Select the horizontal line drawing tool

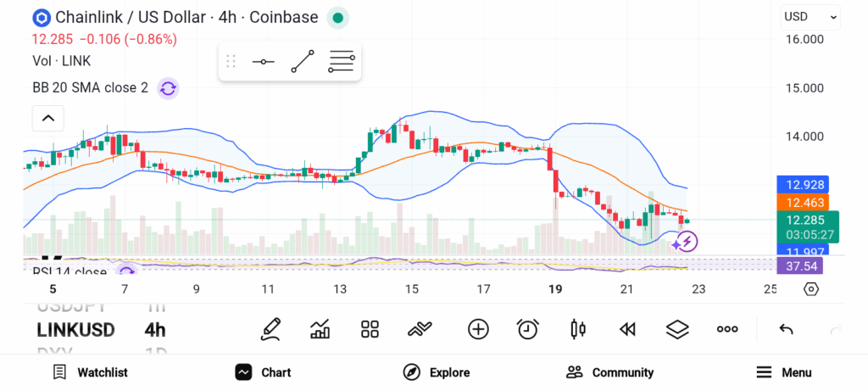point(263,62)
